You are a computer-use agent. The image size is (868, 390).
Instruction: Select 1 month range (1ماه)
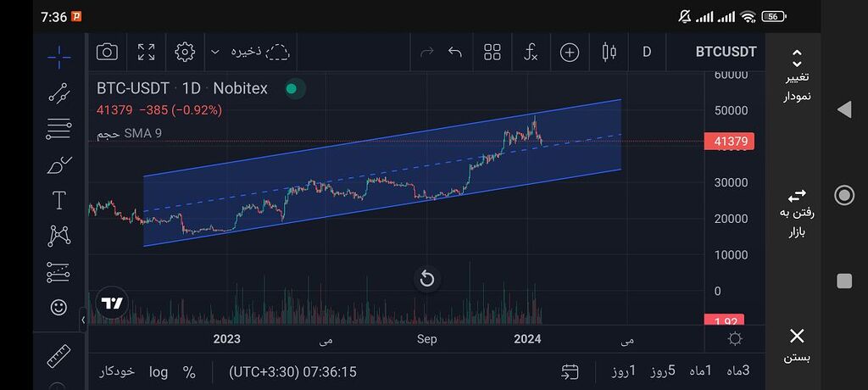(x=700, y=371)
